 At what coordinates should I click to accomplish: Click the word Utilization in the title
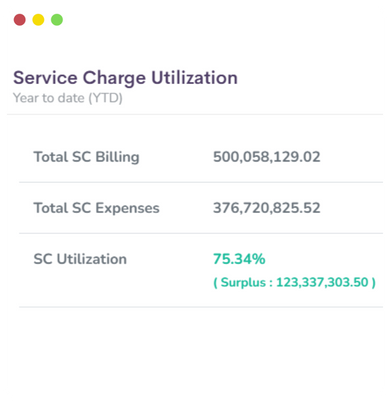(x=195, y=78)
